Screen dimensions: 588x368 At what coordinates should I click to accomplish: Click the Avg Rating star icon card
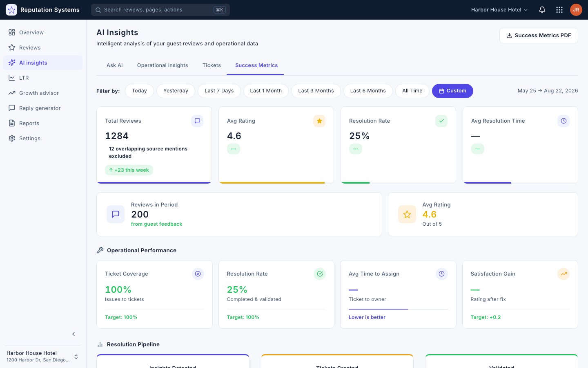click(319, 121)
